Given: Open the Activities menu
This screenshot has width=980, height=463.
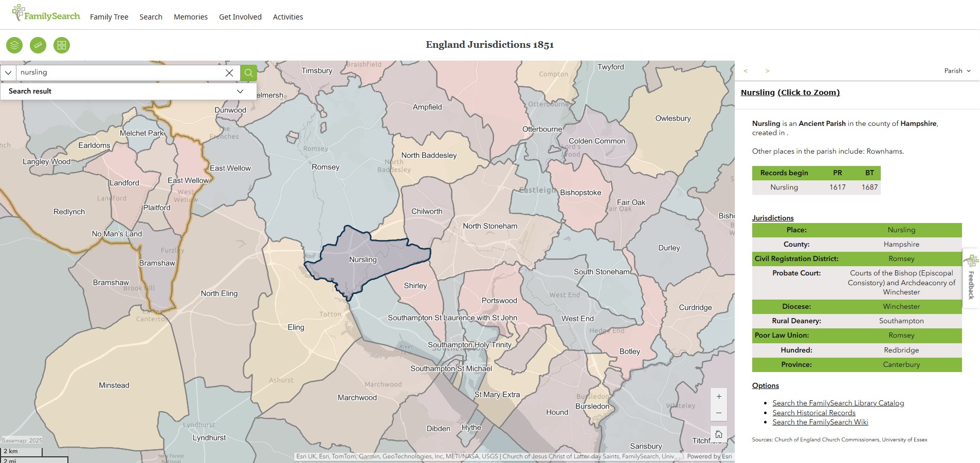Looking at the screenshot, I should [288, 17].
